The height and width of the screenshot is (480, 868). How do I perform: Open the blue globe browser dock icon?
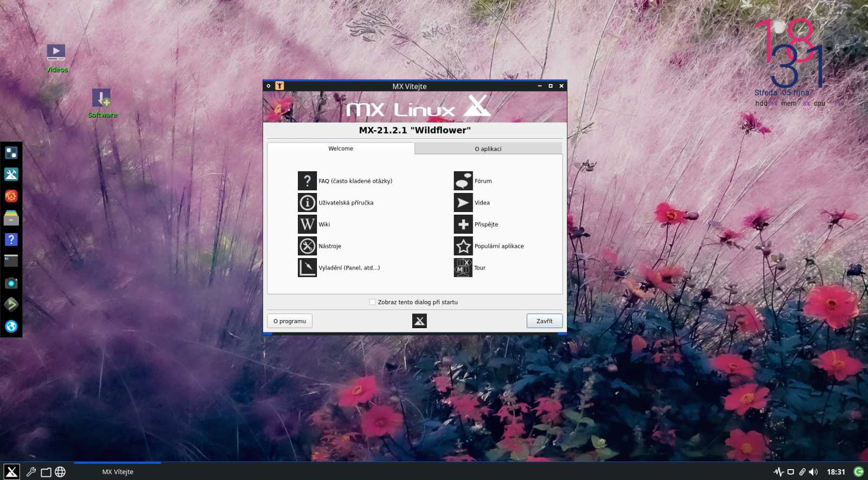pos(11,326)
